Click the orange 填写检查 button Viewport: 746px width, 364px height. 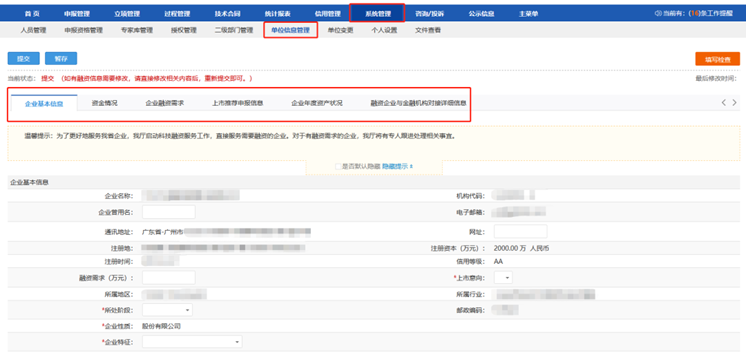(717, 59)
